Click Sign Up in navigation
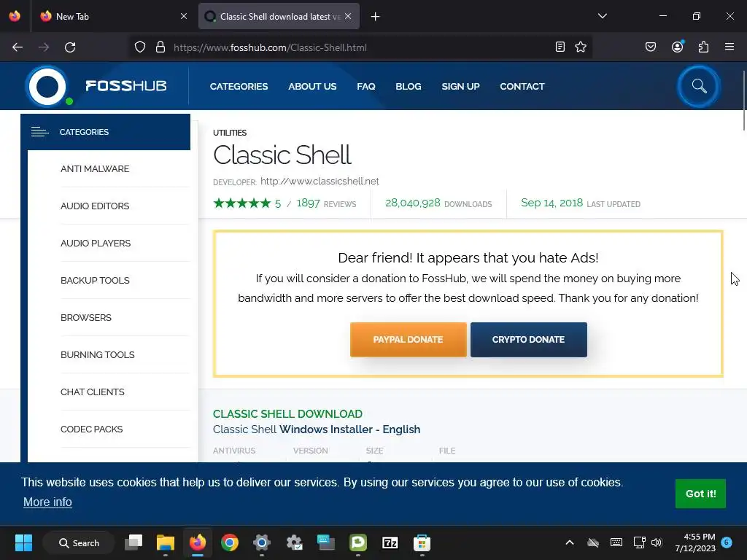This screenshot has width=747, height=560. click(460, 86)
